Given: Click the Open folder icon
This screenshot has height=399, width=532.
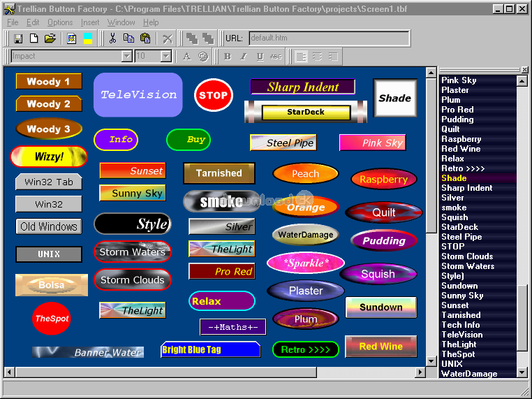Looking at the screenshot, I should click(50, 38).
